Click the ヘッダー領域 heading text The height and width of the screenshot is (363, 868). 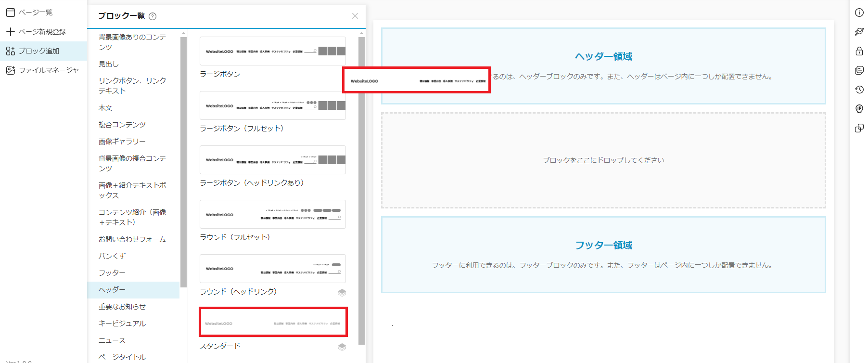pos(603,56)
